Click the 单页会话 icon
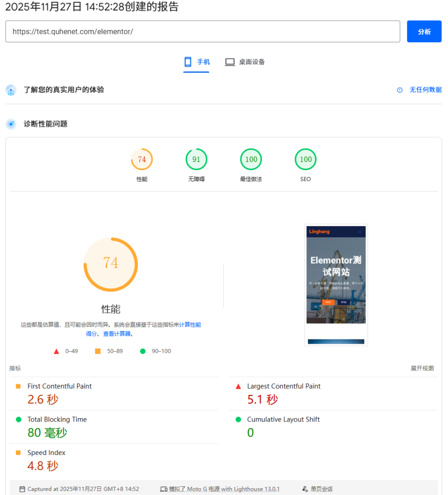This screenshot has height=495, width=448. (x=304, y=489)
